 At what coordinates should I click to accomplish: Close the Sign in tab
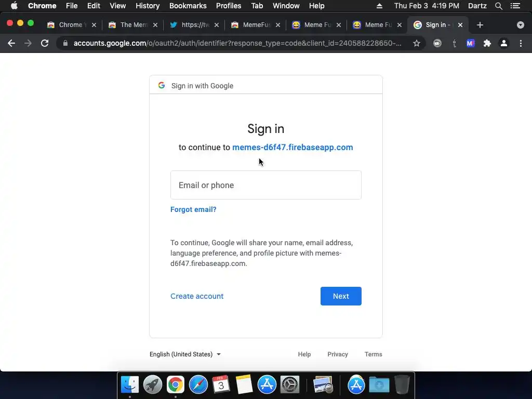point(460,25)
